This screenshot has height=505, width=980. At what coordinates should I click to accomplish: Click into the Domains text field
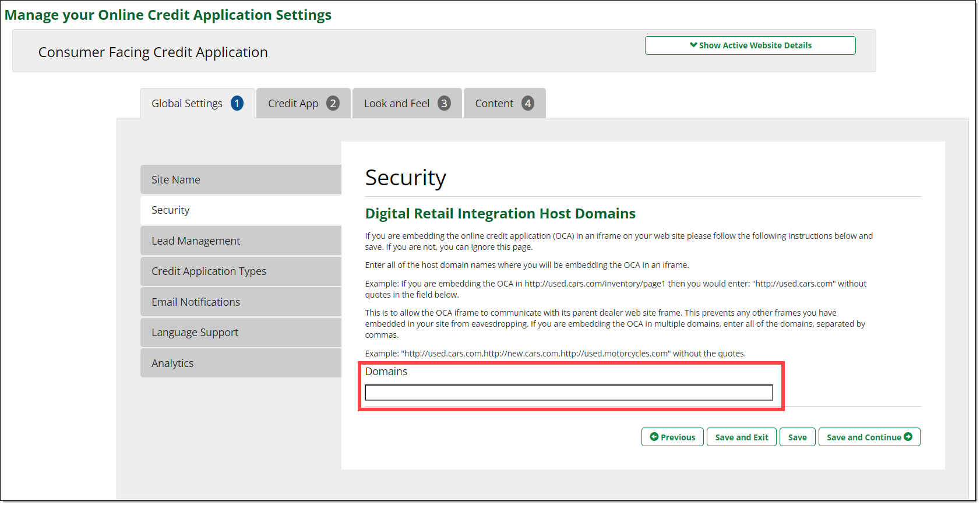[569, 393]
